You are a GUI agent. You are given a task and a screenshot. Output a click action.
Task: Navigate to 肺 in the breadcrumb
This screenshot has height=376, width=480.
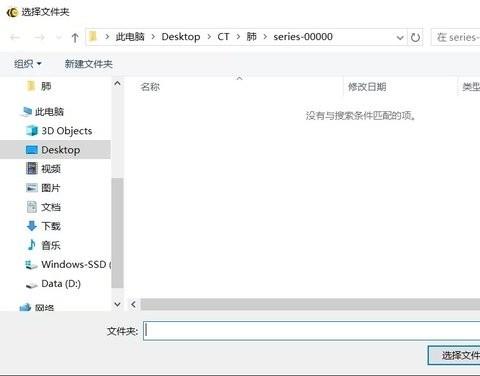pos(251,36)
